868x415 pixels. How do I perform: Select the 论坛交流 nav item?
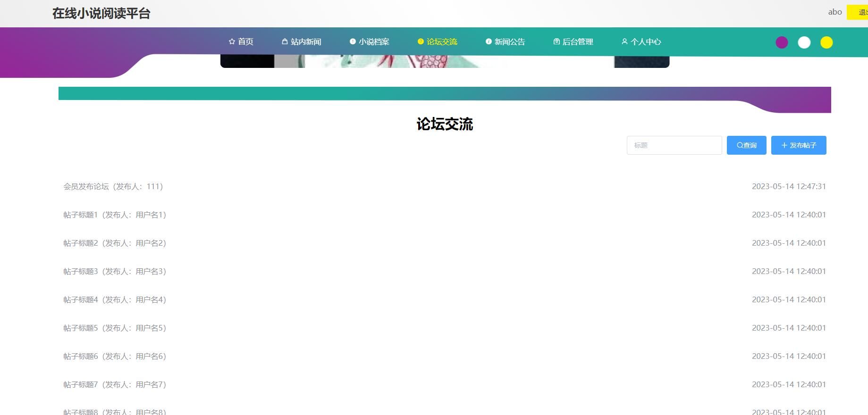click(438, 41)
